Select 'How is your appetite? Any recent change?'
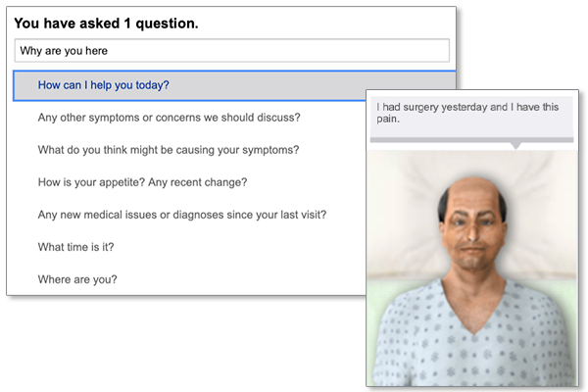 point(142,182)
